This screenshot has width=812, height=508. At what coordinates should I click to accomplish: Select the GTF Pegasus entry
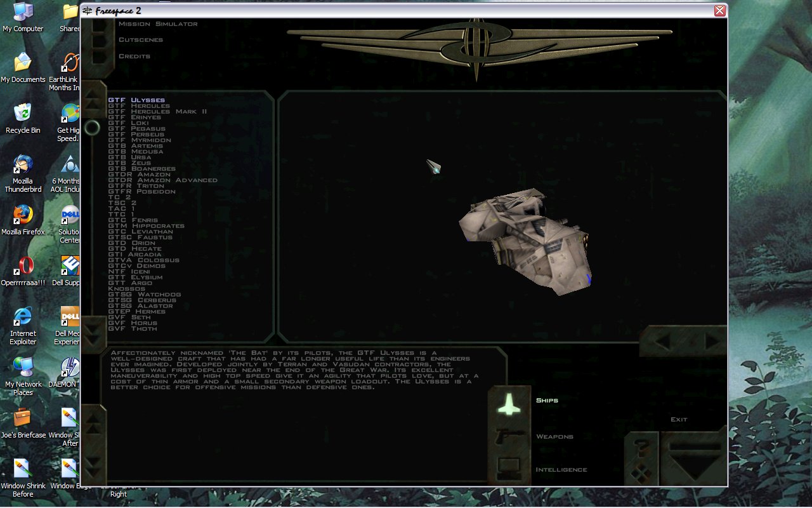136,129
